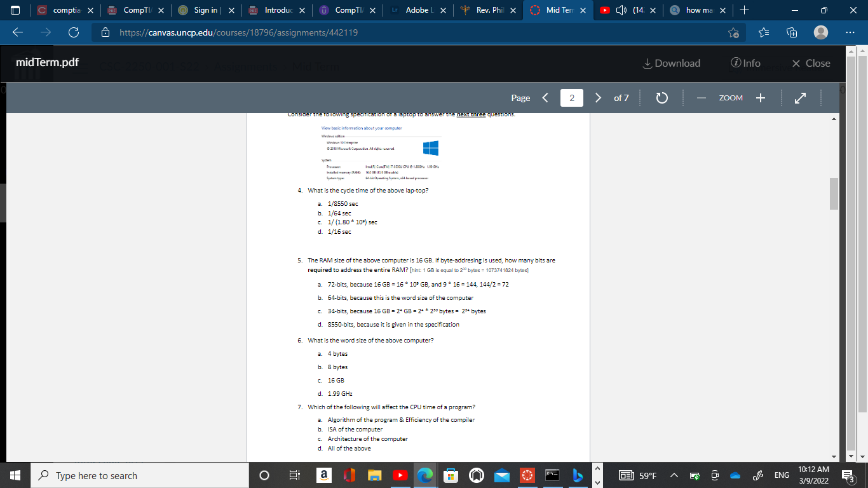Show Info for midTerm.pdf
The width and height of the screenshot is (868, 488).
pos(746,64)
